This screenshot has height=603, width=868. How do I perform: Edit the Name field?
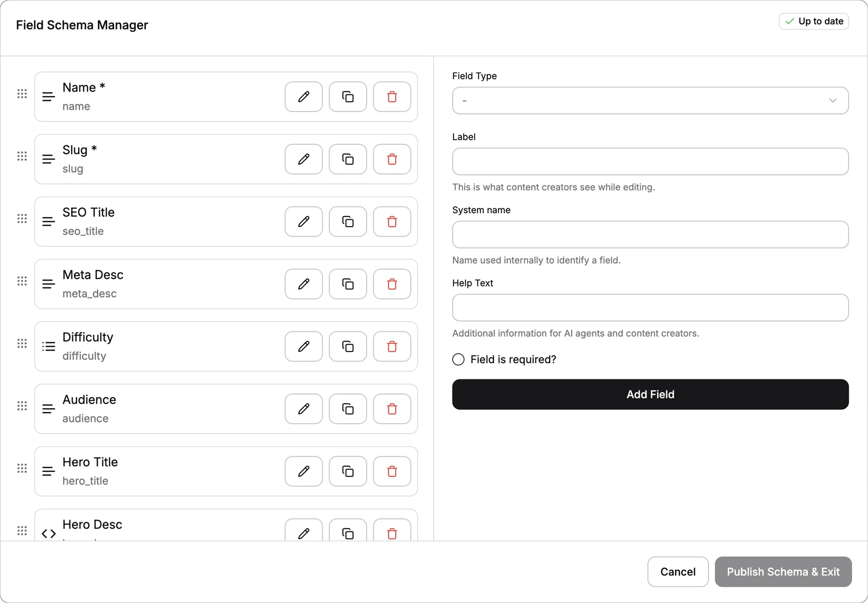303,97
